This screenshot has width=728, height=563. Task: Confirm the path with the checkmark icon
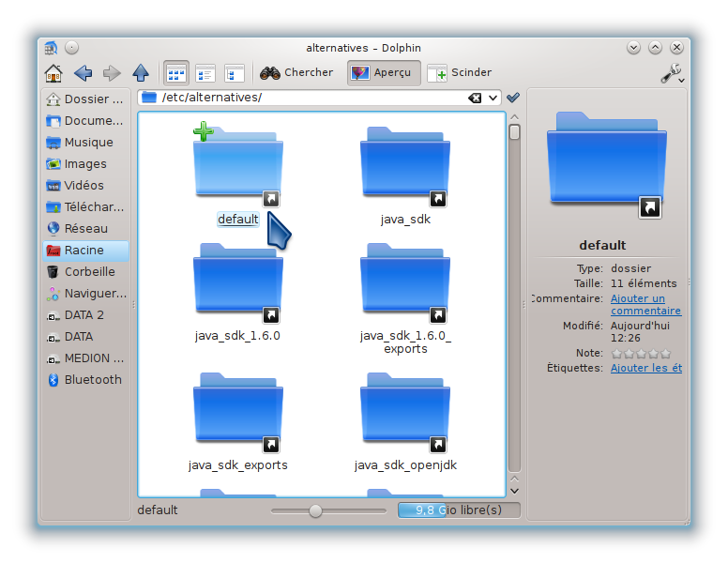(x=513, y=98)
